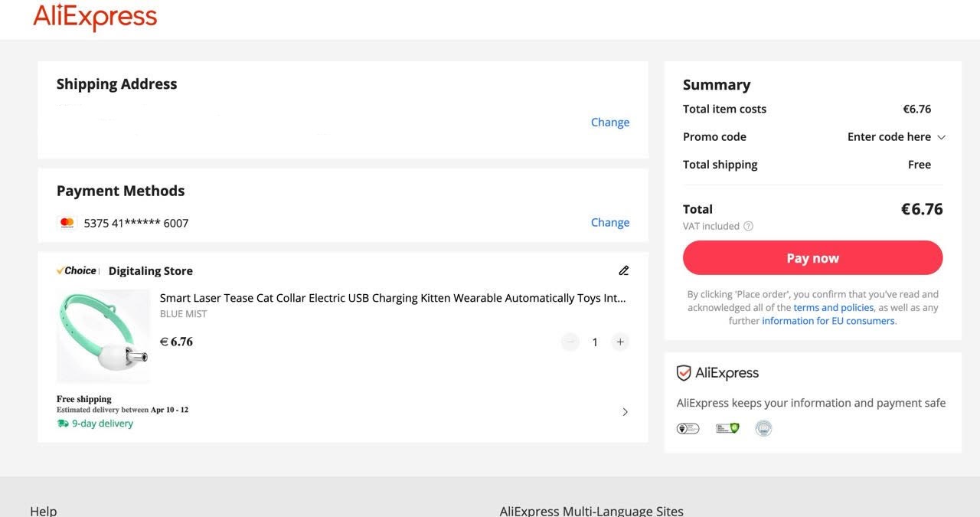This screenshot has height=517, width=980.
Task: Click the VAT included help icon
Action: (748, 226)
